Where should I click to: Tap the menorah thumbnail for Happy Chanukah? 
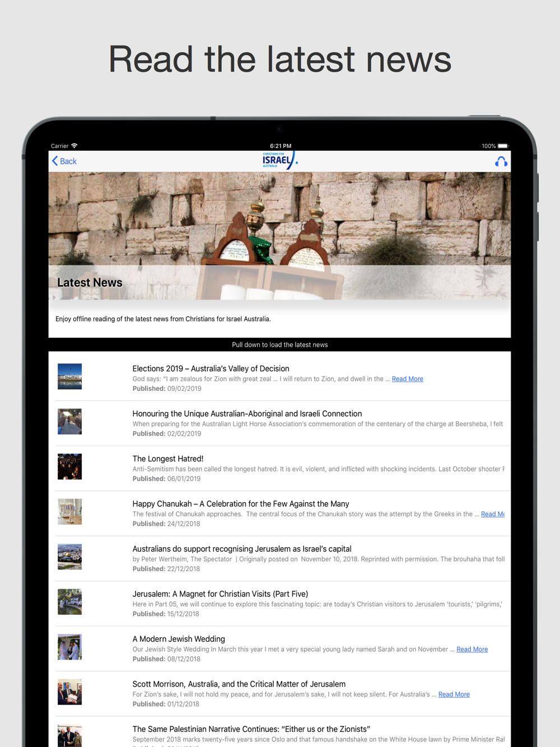point(69,512)
